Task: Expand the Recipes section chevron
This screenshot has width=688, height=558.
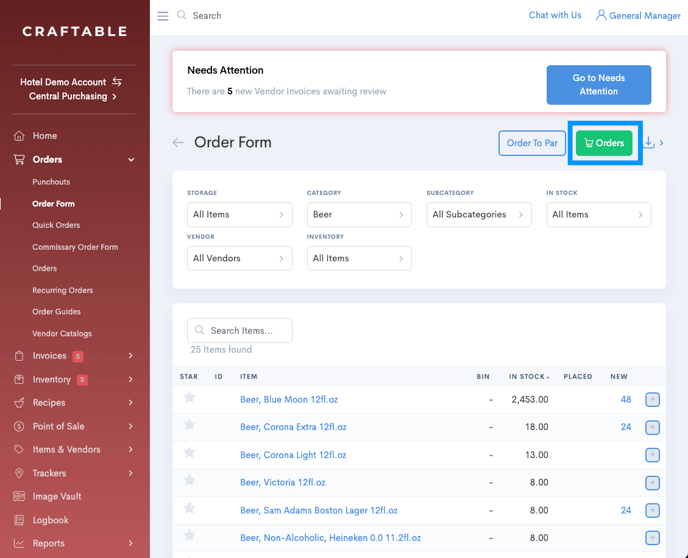Action: [x=130, y=403]
